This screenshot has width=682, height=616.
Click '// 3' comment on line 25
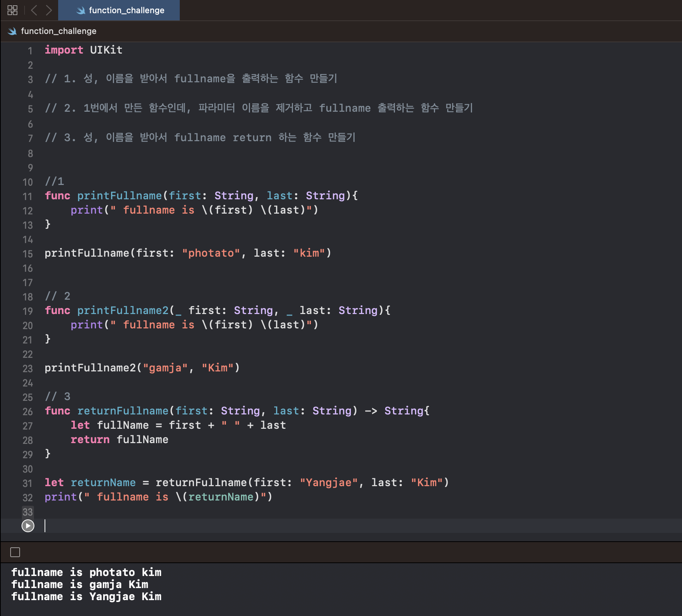pyautogui.click(x=57, y=396)
